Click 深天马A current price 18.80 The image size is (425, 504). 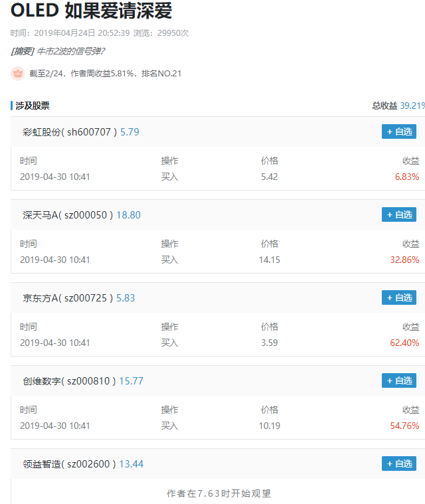(128, 215)
